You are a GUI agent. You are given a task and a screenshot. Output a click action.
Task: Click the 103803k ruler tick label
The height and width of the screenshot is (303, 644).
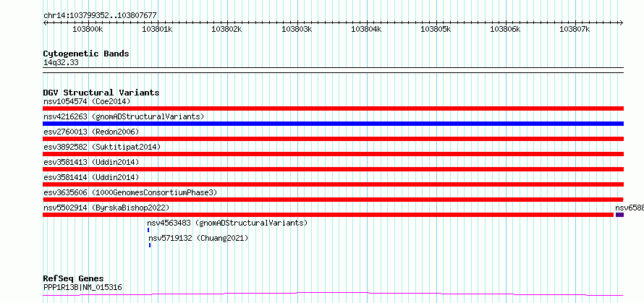[x=297, y=29]
